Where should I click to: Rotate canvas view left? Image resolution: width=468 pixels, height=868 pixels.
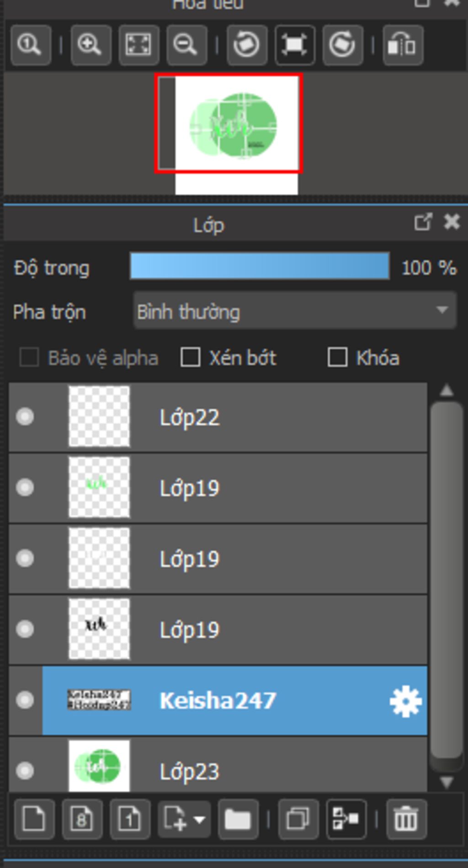[247, 45]
